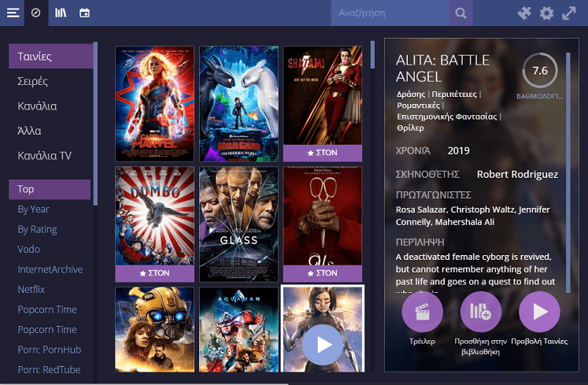Viewport: 588px width, 385px height.
Task: Open the Shazam! poster
Action: point(323,95)
